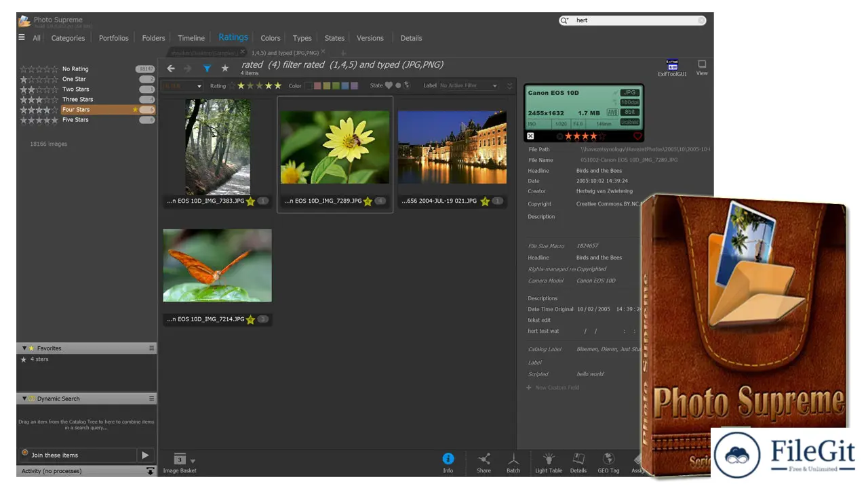Viewport: 868px width, 488px height.
Task: Select the No Rating row
Action: [87, 68]
